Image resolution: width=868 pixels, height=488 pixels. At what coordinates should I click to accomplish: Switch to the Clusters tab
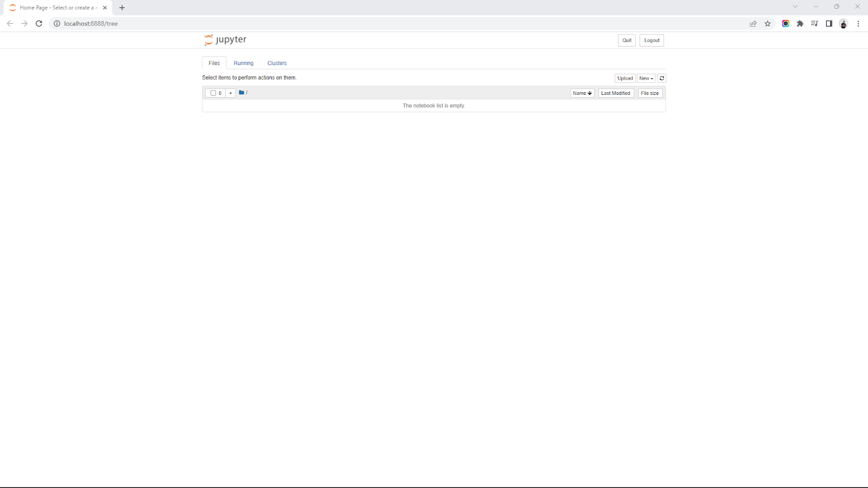tap(277, 63)
